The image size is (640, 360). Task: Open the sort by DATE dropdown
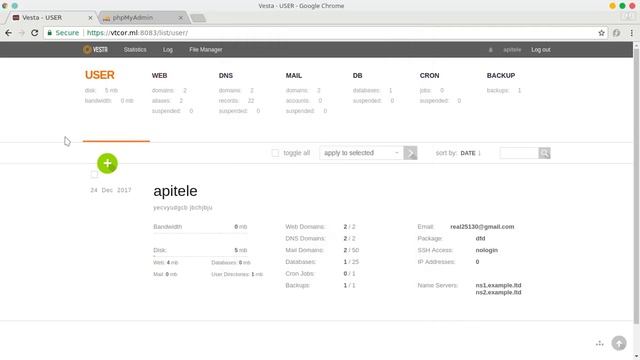tap(471, 153)
